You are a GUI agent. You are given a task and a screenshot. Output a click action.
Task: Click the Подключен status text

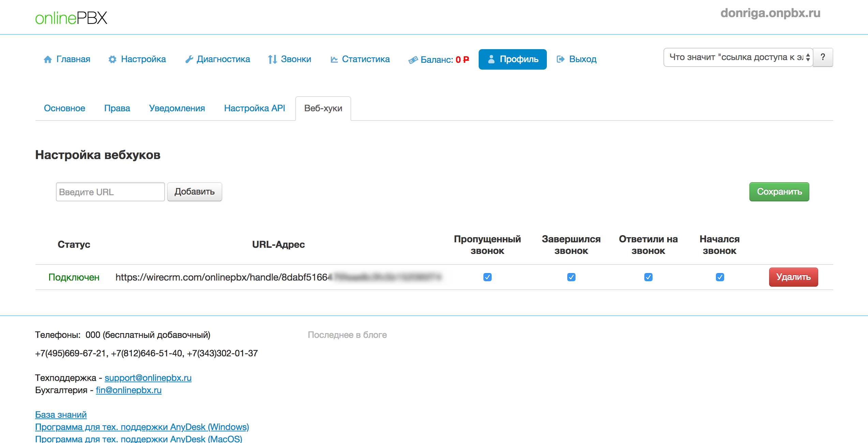tap(74, 277)
